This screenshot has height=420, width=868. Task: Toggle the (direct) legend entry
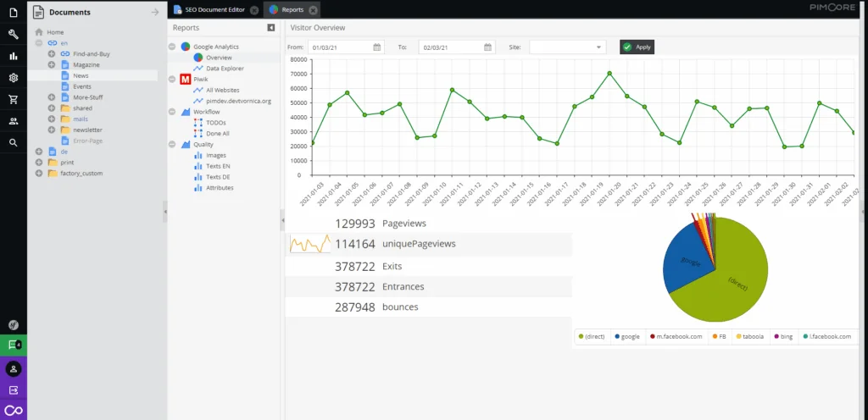tap(591, 336)
